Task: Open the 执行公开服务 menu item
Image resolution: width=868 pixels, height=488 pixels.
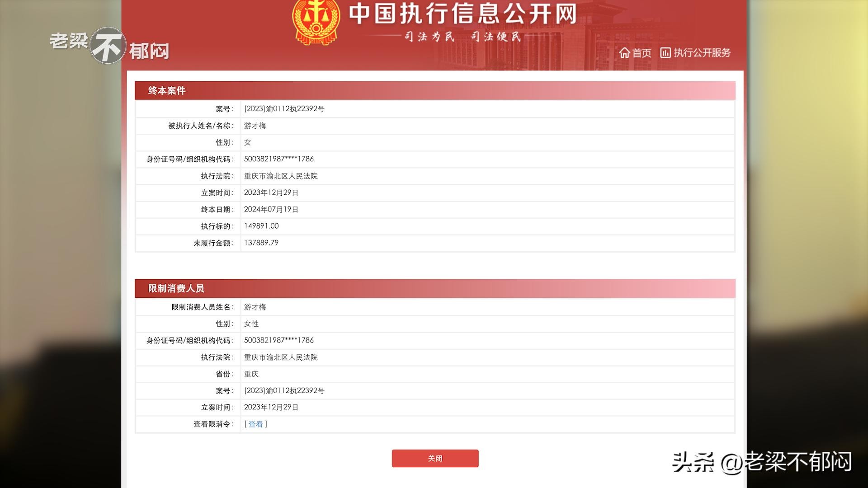Action: (x=702, y=53)
